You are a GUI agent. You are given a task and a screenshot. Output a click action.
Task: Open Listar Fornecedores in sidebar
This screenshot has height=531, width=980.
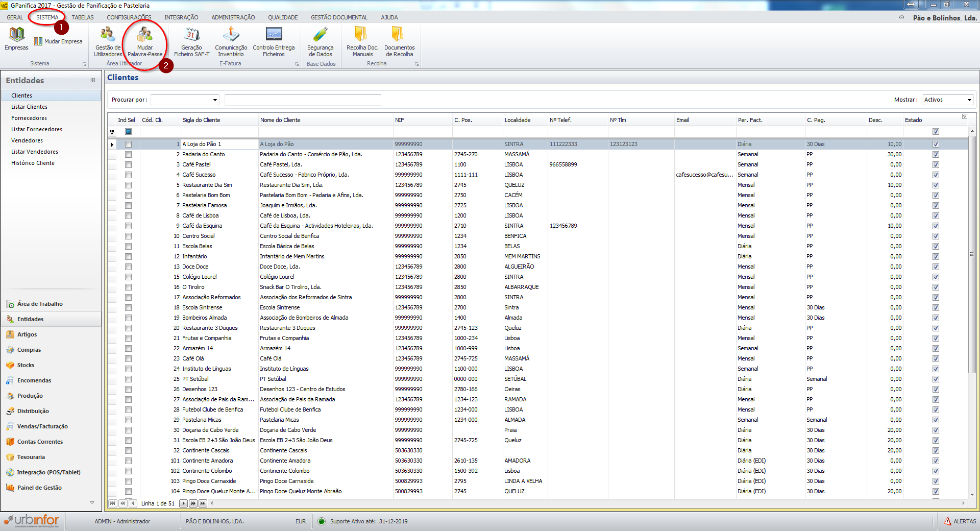(x=37, y=129)
